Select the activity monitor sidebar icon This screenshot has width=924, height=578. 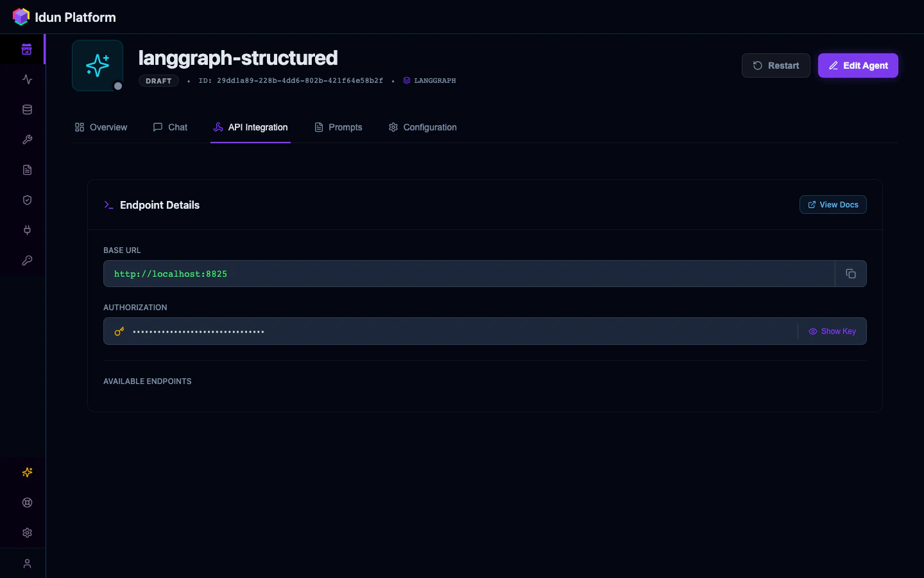click(x=27, y=79)
